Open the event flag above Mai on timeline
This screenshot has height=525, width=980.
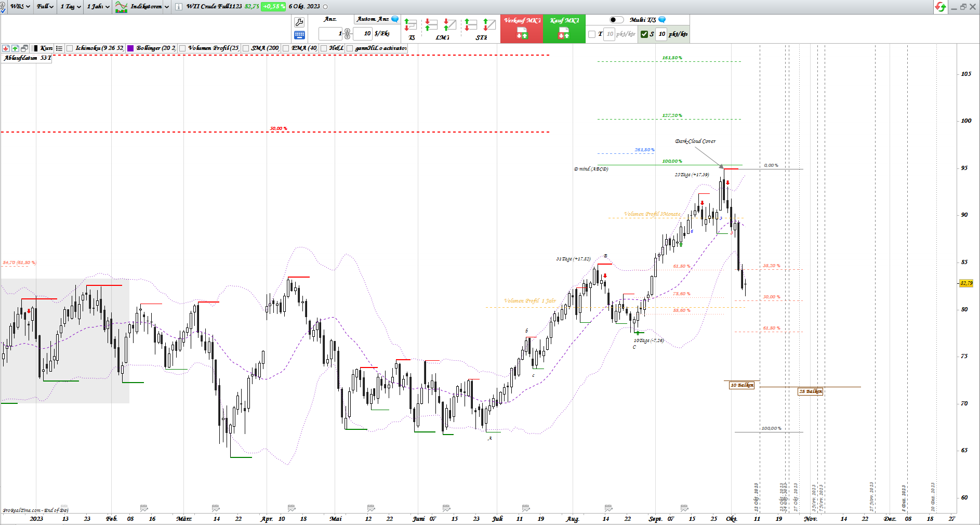371,508
